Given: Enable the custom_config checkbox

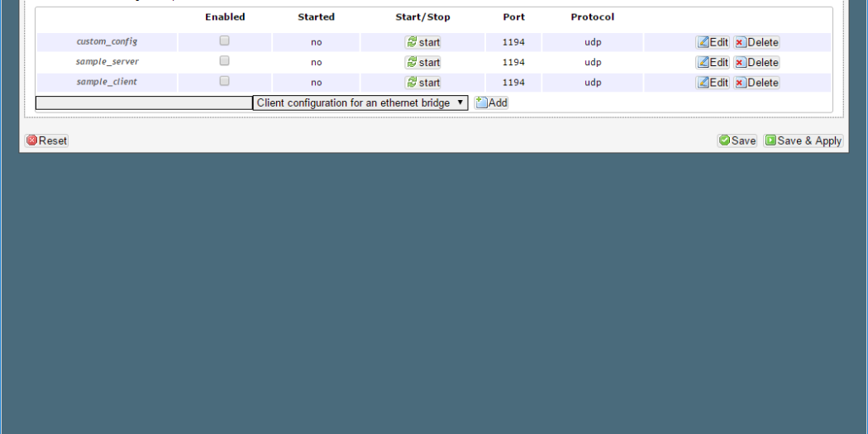Looking at the screenshot, I should pos(224,41).
